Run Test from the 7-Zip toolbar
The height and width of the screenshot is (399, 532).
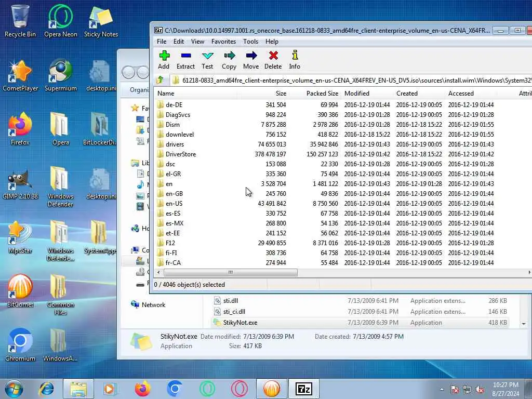click(x=207, y=60)
